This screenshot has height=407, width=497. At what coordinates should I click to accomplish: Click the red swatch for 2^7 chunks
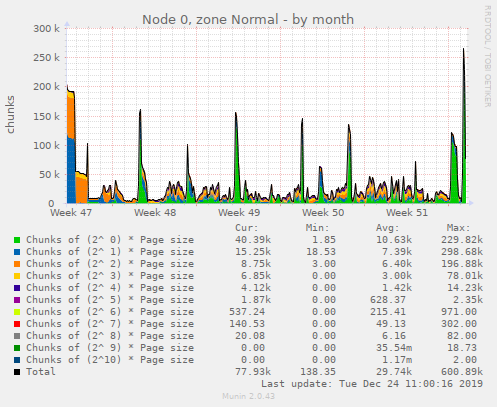(x=17, y=324)
